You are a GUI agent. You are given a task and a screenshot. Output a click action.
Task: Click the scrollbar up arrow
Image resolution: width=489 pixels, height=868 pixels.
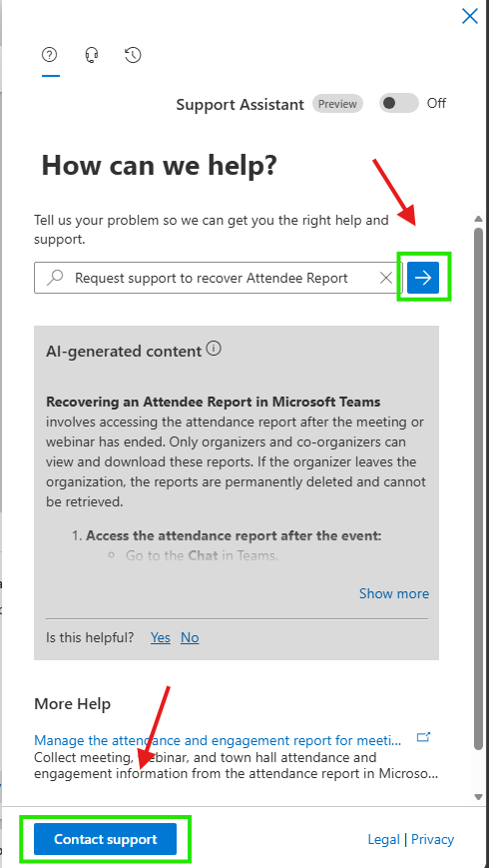coord(479,219)
